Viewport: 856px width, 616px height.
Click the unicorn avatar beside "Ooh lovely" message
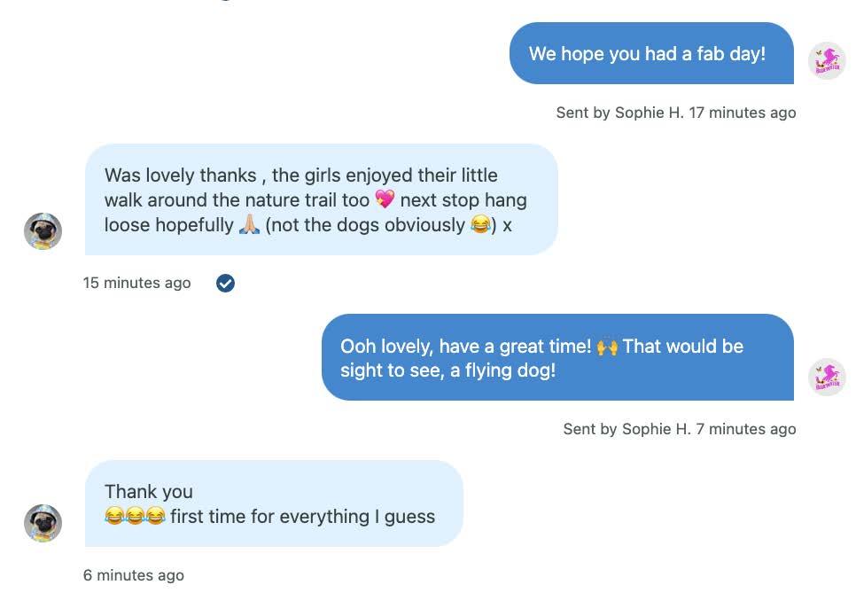point(827,377)
